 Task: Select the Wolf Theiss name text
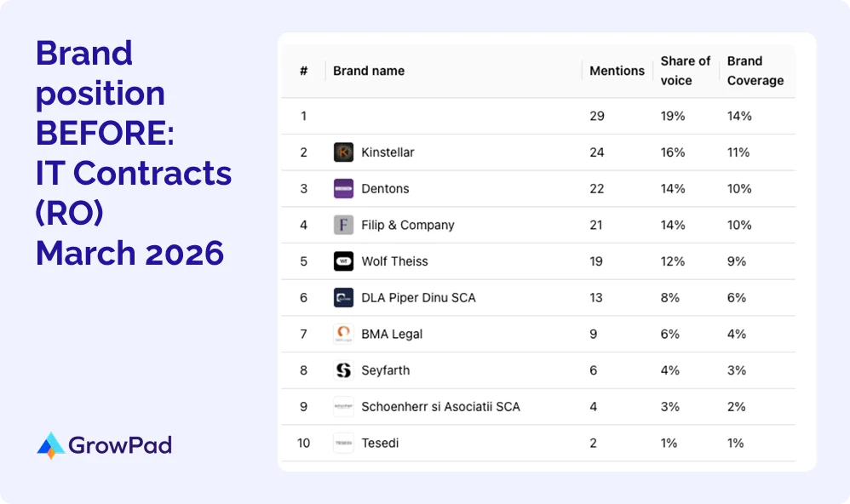[x=394, y=261]
